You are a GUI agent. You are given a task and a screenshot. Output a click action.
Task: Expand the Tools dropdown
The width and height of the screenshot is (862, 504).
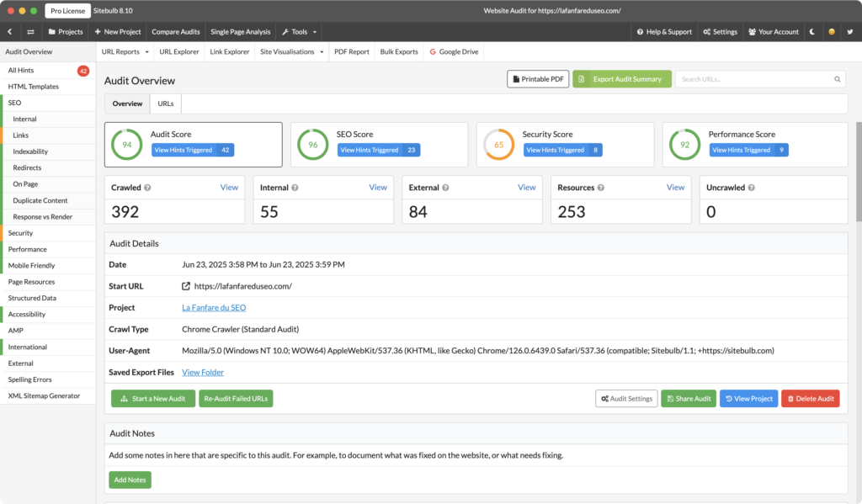(300, 32)
